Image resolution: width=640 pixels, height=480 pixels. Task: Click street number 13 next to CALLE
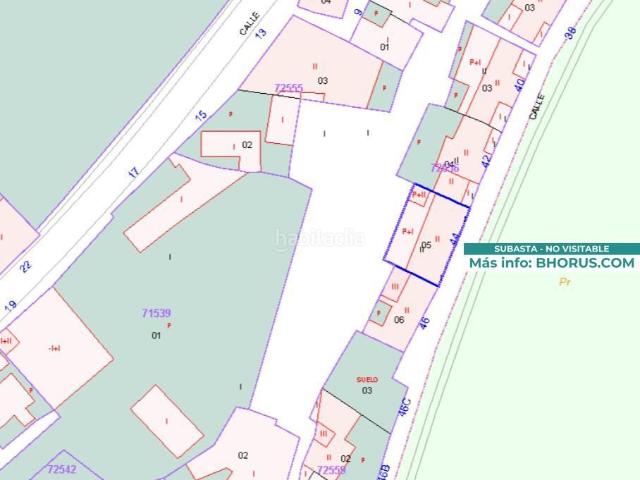[x=260, y=33]
